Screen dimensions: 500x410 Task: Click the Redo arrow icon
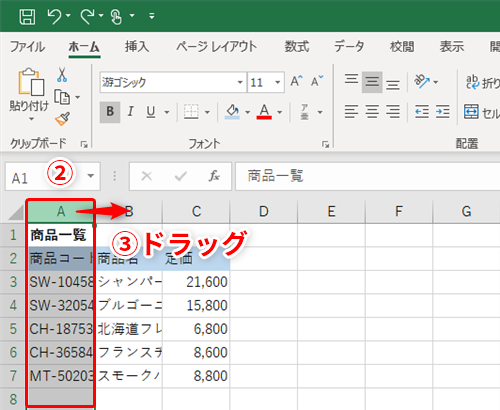(87, 16)
